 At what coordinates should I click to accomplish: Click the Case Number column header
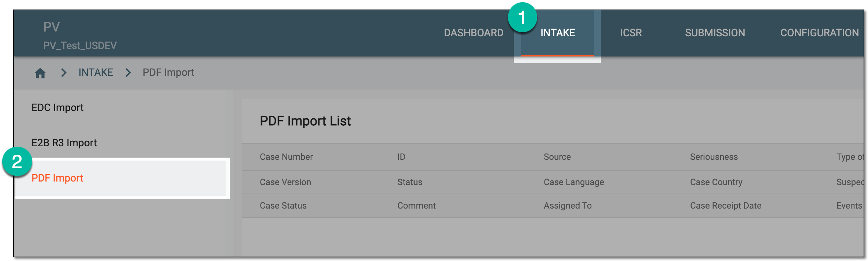tap(286, 157)
